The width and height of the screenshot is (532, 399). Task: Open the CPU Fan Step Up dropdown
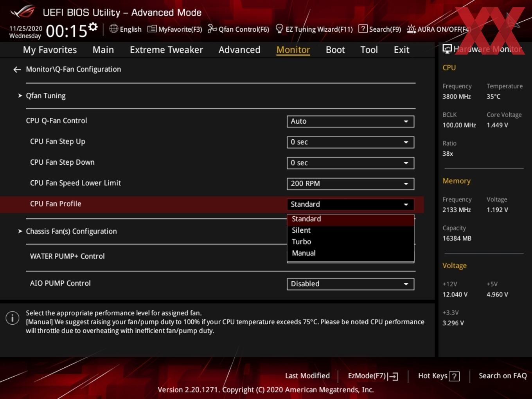pyautogui.click(x=350, y=142)
